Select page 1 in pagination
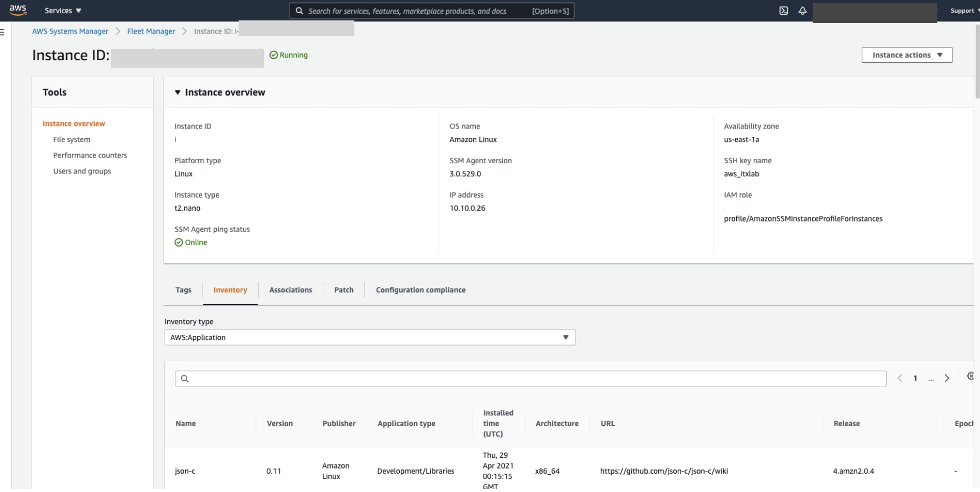Viewport: 980px width, 492px height. click(915, 378)
